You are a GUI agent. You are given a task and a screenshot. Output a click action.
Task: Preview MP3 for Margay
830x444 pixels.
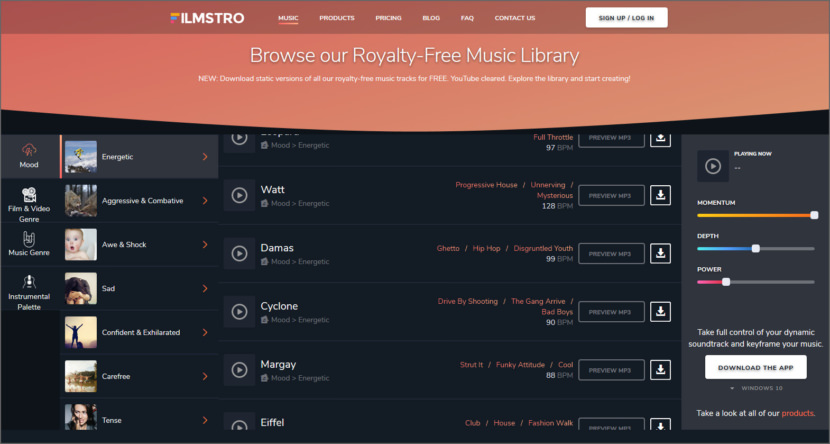click(x=611, y=370)
